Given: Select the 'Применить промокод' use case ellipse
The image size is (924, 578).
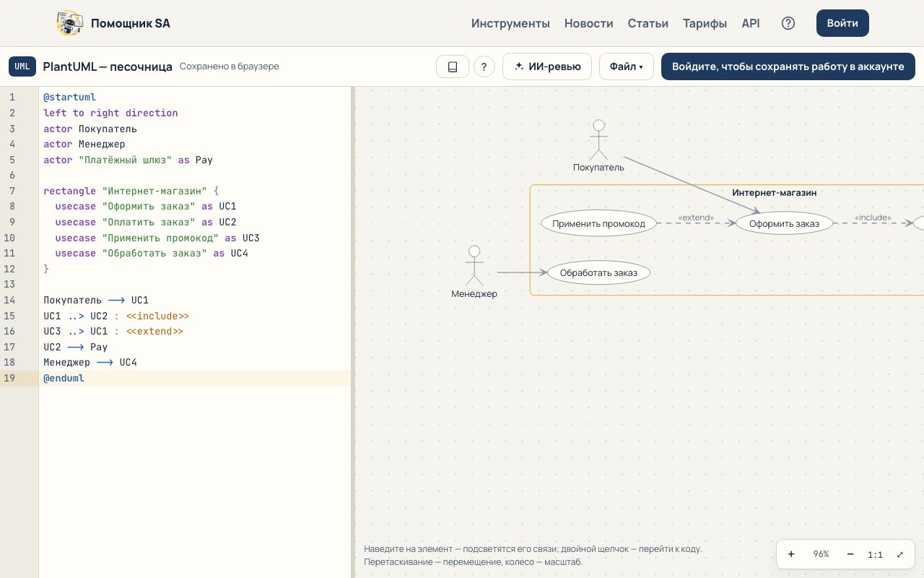Looking at the screenshot, I should pyautogui.click(x=598, y=223).
